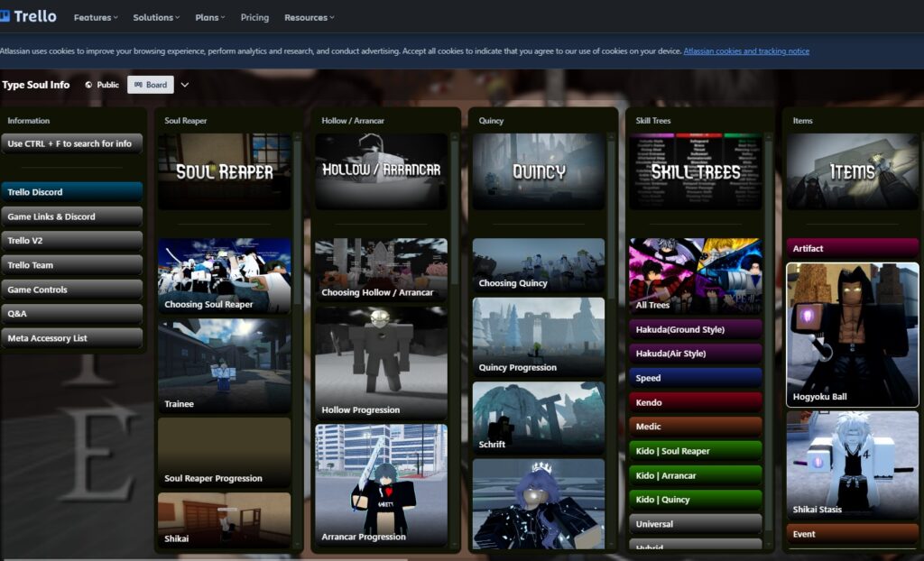
Task: Open the Hogyoku Ball item card
Action: [853, 335]
